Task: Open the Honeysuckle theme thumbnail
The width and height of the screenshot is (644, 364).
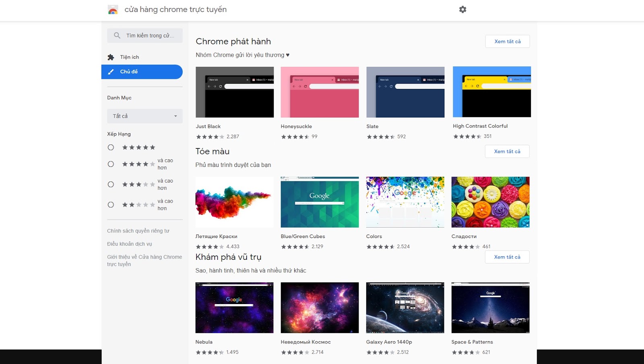Action: click(x=320, y=92)
